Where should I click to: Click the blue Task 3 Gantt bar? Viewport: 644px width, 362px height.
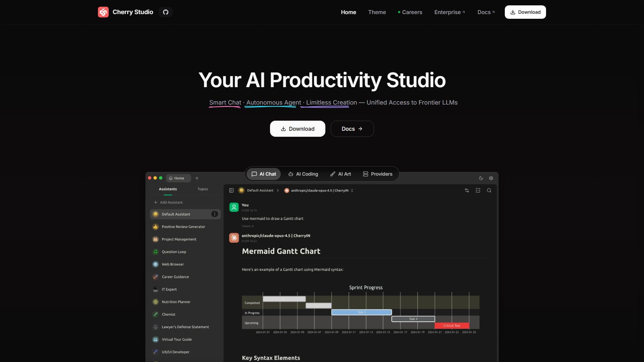[x=362, y=312]
